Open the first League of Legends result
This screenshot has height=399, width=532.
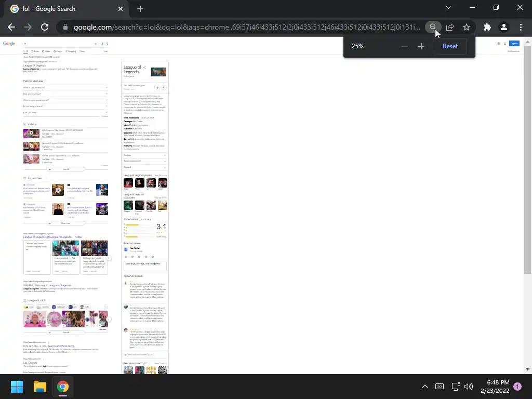34,65
